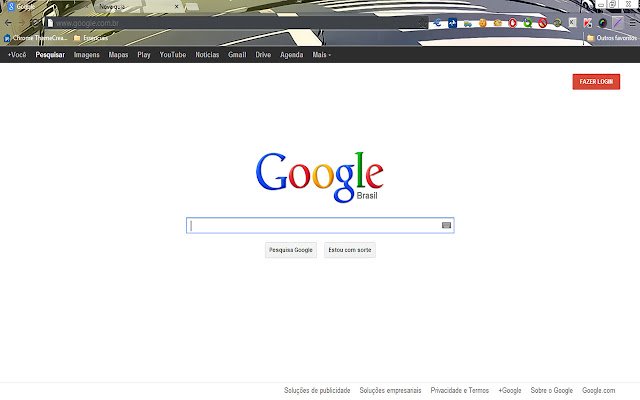Open Soluções de publicidade footer link
Image resolution: width=640 pixels, height=400 pixels.
point(317,390)
